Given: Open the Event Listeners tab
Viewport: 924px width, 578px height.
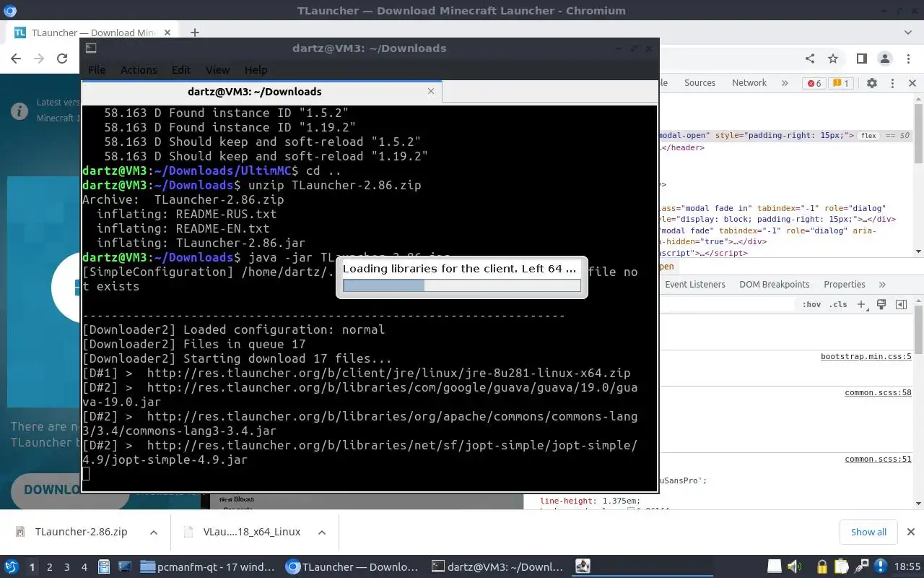Looking at the screenshot, I should pyautogui.click(x=695, y=285).
